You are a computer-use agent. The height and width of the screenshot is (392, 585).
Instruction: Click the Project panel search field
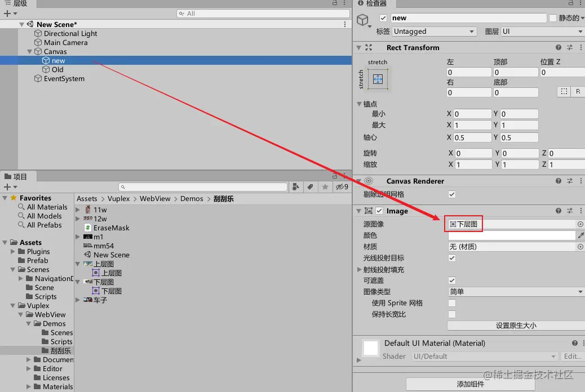[x=203, y=187]
